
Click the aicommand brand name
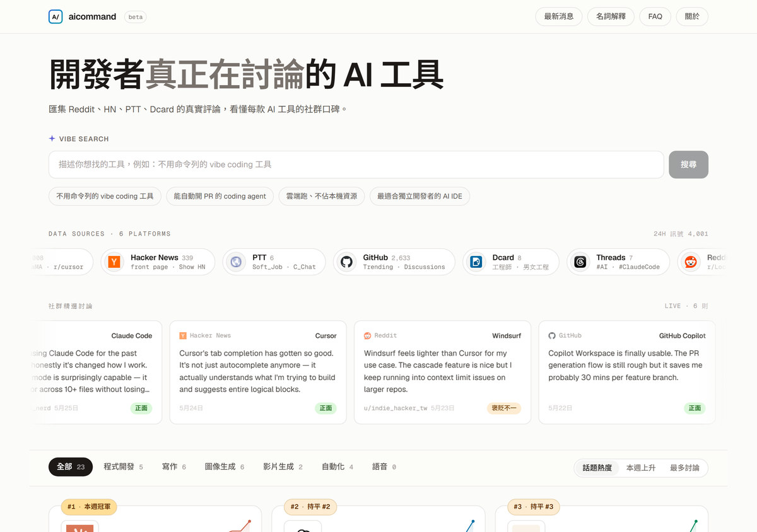coord(92,17)
